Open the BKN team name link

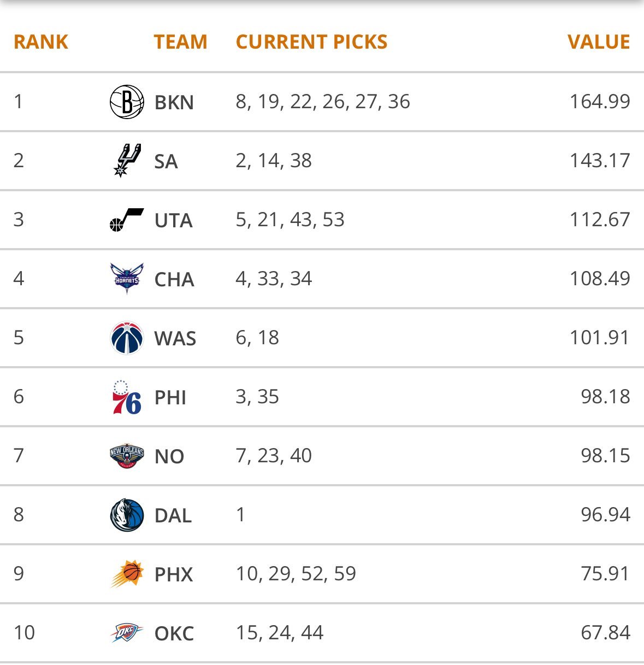coord(174,103)
